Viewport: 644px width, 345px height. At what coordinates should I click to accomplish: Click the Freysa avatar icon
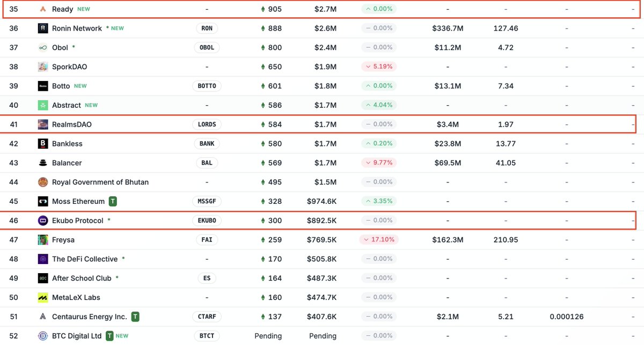pyautogui.click(x=43, y=240)
